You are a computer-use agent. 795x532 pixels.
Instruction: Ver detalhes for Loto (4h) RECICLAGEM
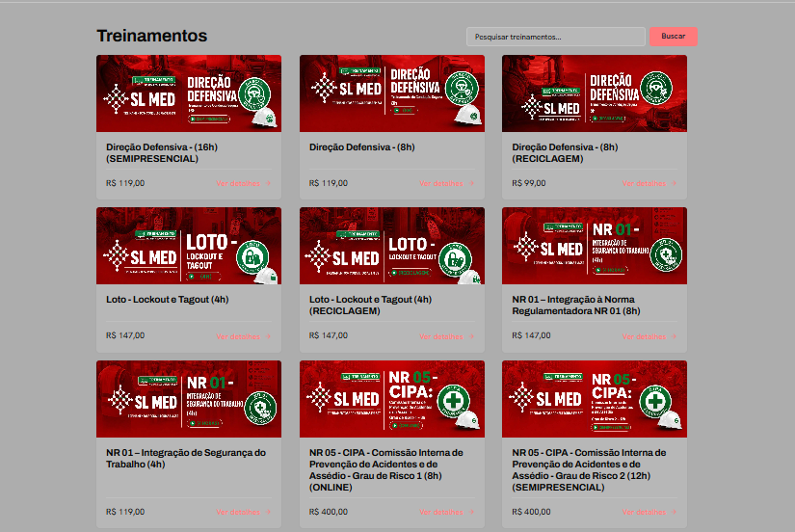[447, 336]
